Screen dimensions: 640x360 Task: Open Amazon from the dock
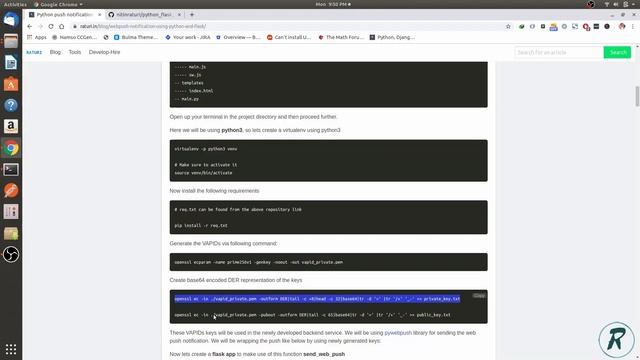[x=11, y=127]
